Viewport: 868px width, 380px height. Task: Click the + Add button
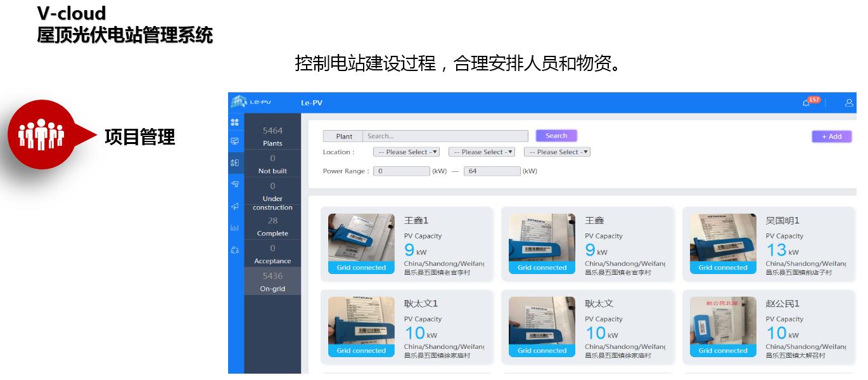point(831,136)
